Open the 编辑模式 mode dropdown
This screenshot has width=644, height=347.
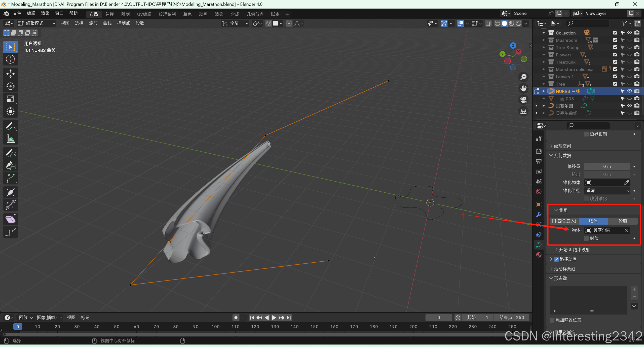pyautogui.click(x=37, y=23)
